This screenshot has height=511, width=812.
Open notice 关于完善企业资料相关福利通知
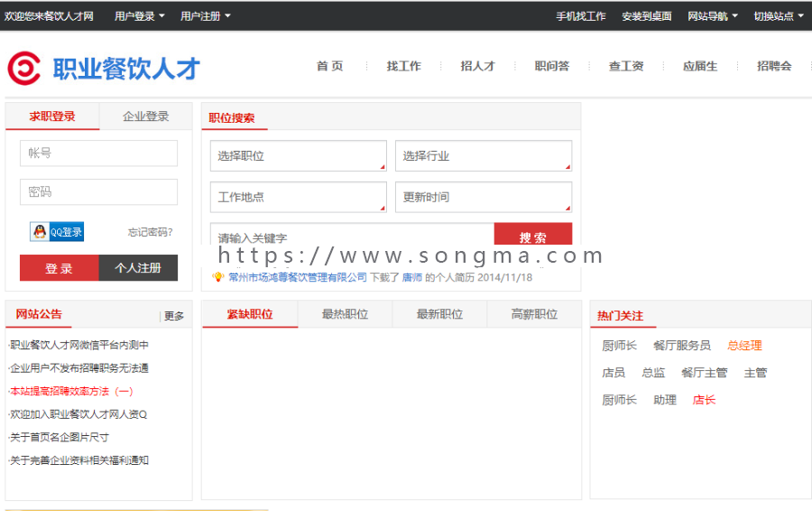pos(78,460)
